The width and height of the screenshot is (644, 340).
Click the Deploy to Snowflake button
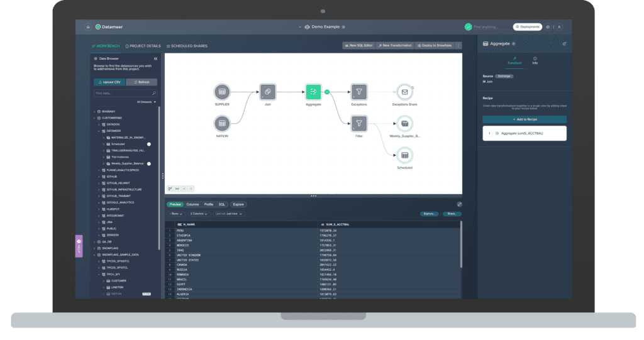coord(435,46)
